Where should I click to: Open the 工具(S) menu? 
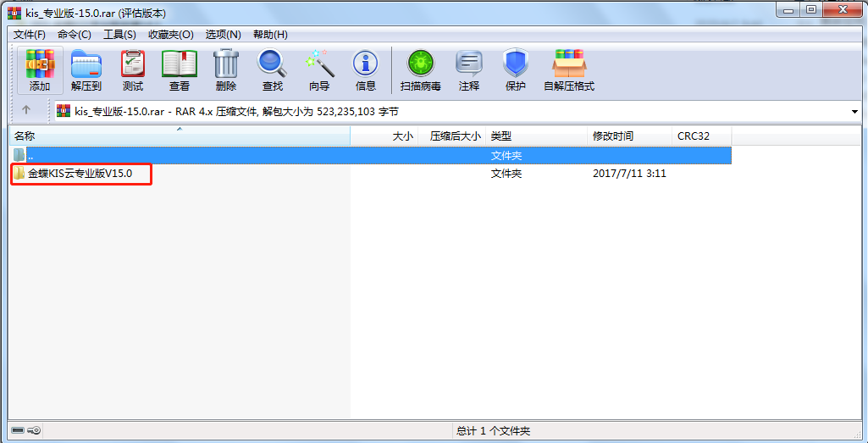point(119,35)
